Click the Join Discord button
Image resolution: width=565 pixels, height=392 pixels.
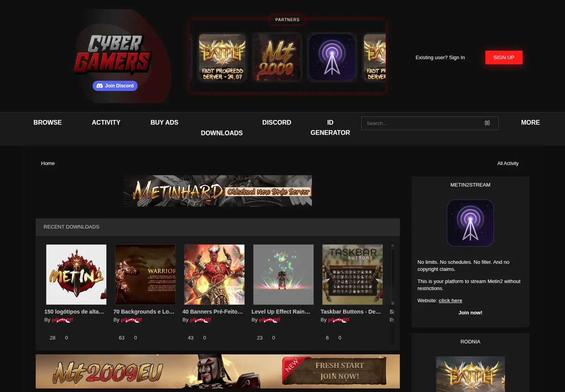pyautogui.click(x=115, y=86)
